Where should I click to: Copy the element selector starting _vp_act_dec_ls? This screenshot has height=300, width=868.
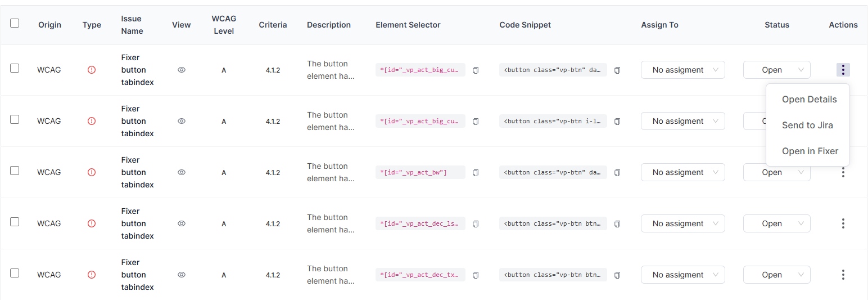click(476, 223)
